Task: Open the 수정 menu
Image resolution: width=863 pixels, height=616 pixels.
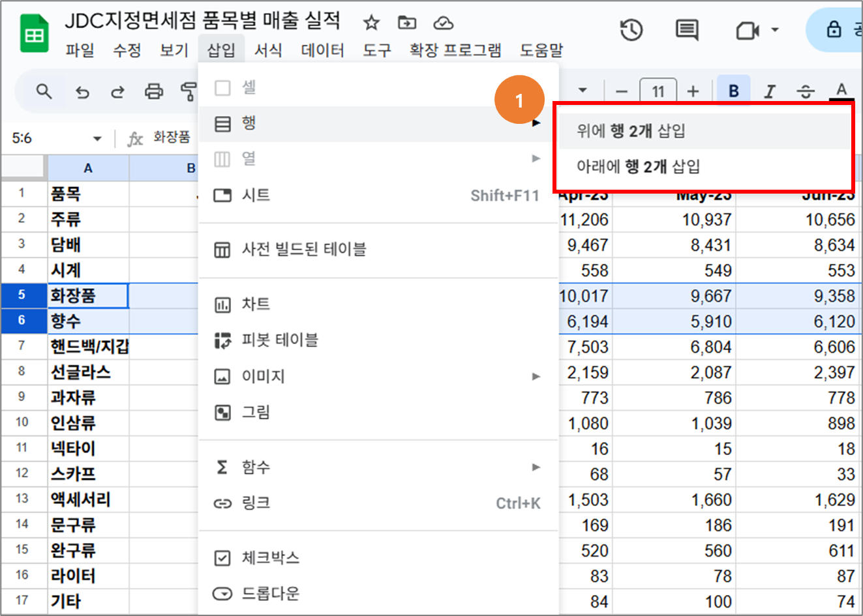Action: point(127,50)
